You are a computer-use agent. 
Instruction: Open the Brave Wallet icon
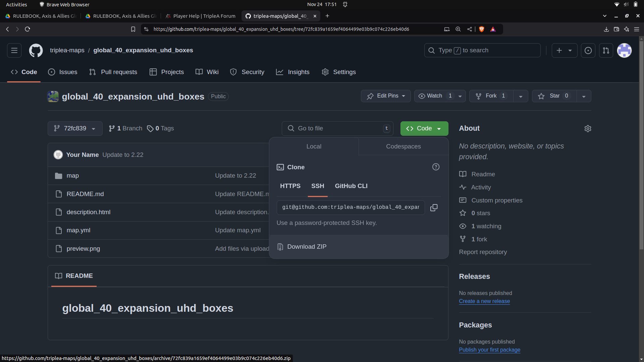click(x=616, y=29)
